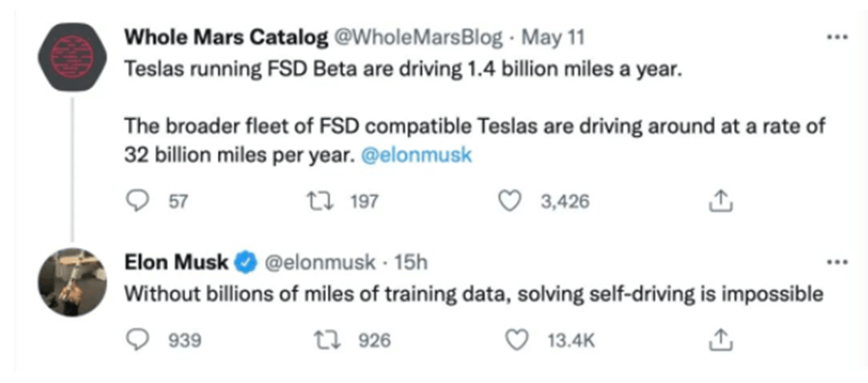Open more options on Elon Musk tweet
Viewport: 868px width, 383px height.
point(836,263)
